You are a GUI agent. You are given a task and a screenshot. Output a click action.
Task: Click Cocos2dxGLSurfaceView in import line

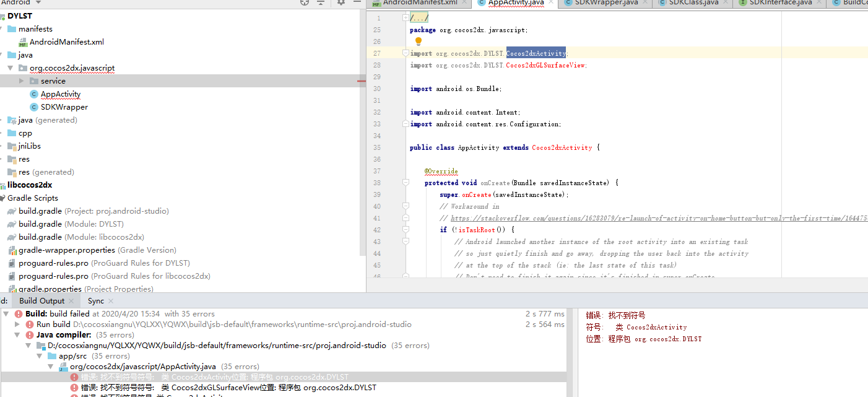[545, 65]
